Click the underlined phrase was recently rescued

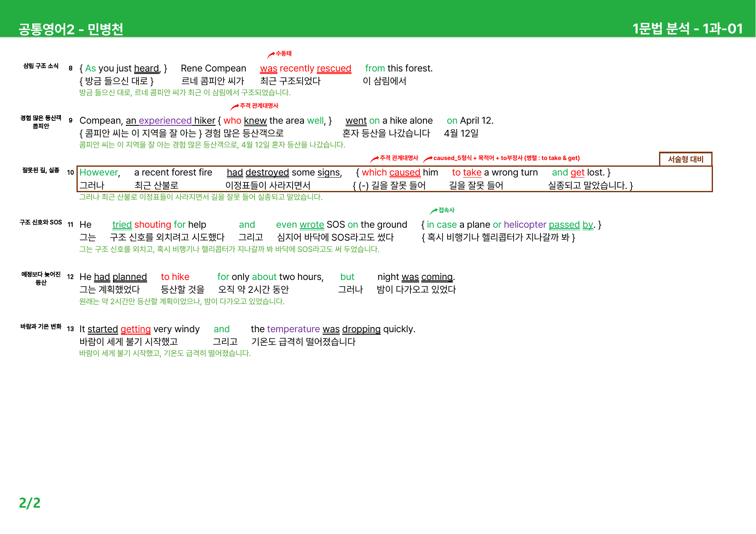[x=305, y=69]
